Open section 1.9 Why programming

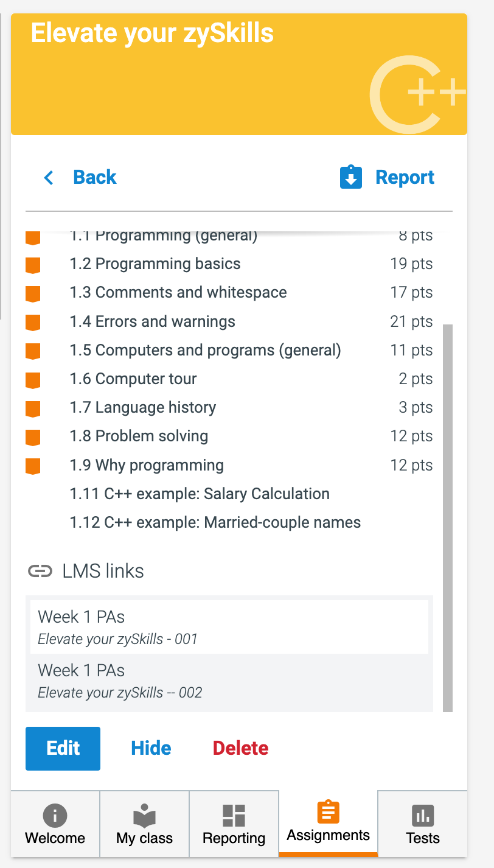pyautogui.click(x=147, y=466)
